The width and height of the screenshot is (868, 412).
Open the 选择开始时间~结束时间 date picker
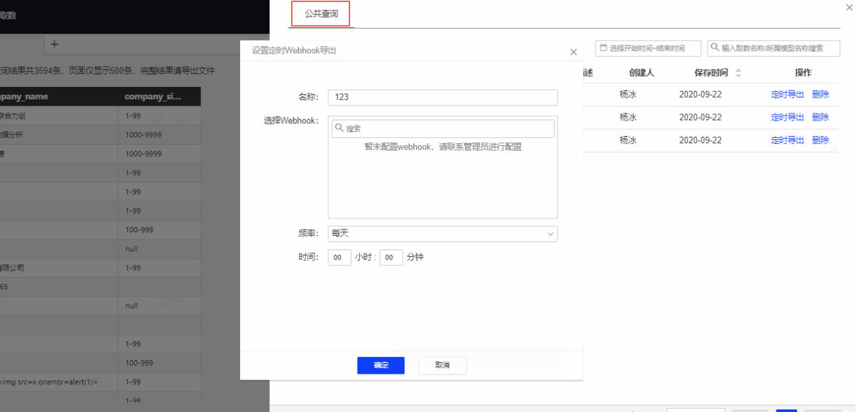pyautogui.click(x=648, y=48)
